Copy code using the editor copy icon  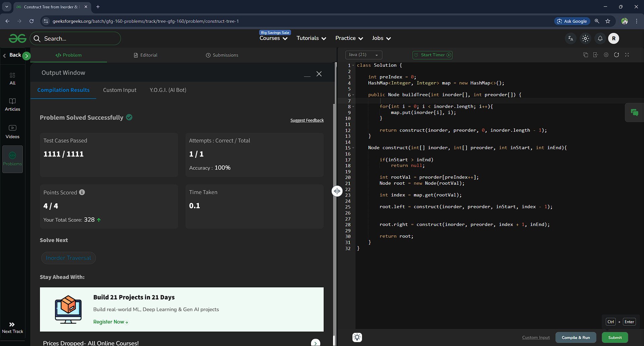(x=585, y=55)
